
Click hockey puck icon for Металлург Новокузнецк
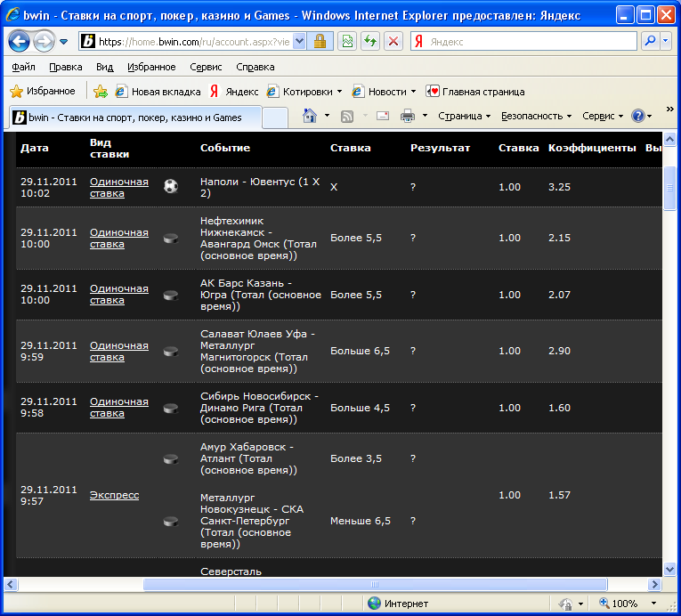pos(171,521)
